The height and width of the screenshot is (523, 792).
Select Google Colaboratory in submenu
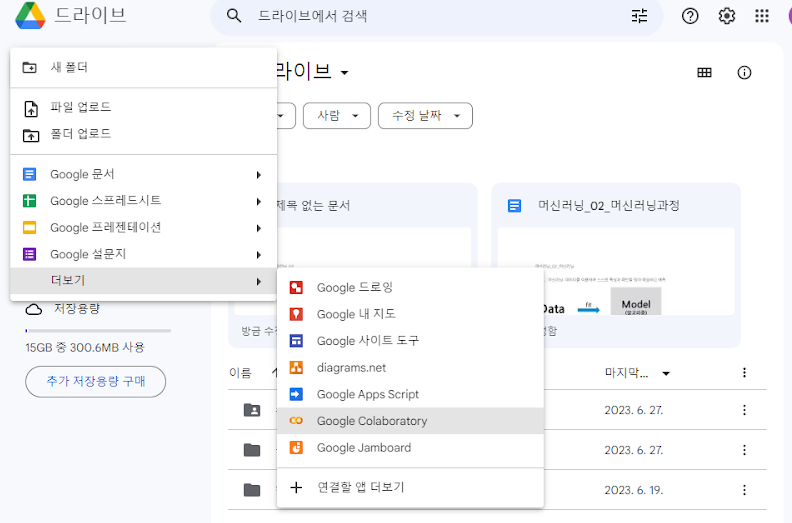(x=410, y=420)
